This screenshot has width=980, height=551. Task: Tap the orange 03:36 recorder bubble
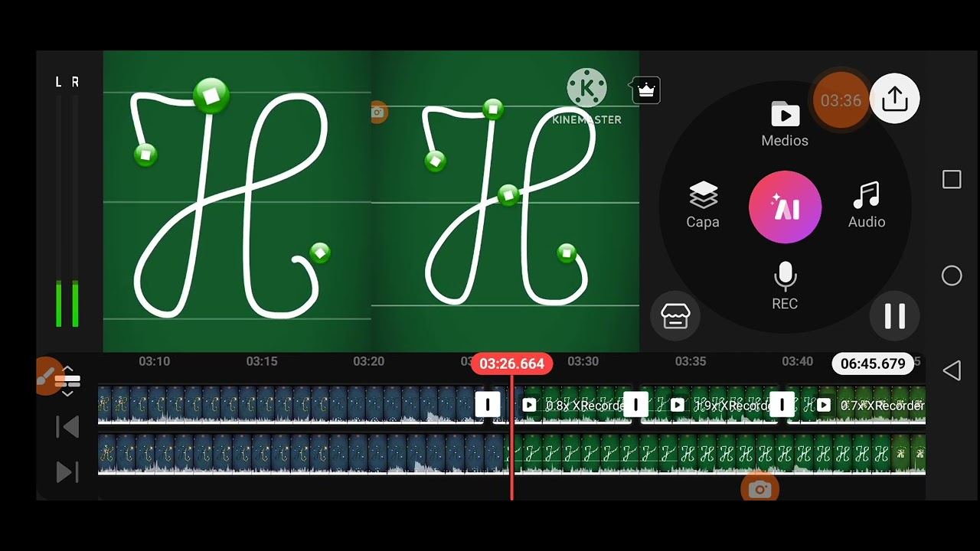click(841, 100)
